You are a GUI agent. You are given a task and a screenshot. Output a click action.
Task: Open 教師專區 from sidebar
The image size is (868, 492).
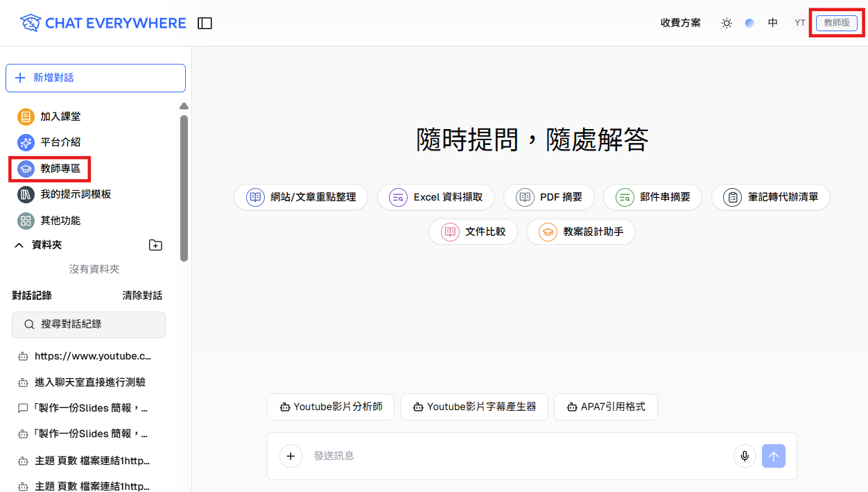pyautogui.click(x=60, y=168)
